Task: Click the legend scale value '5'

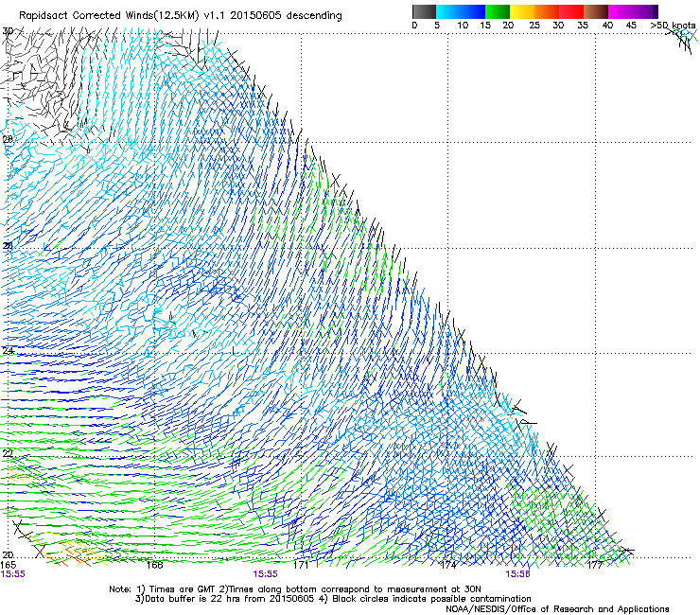Action: 437,25
